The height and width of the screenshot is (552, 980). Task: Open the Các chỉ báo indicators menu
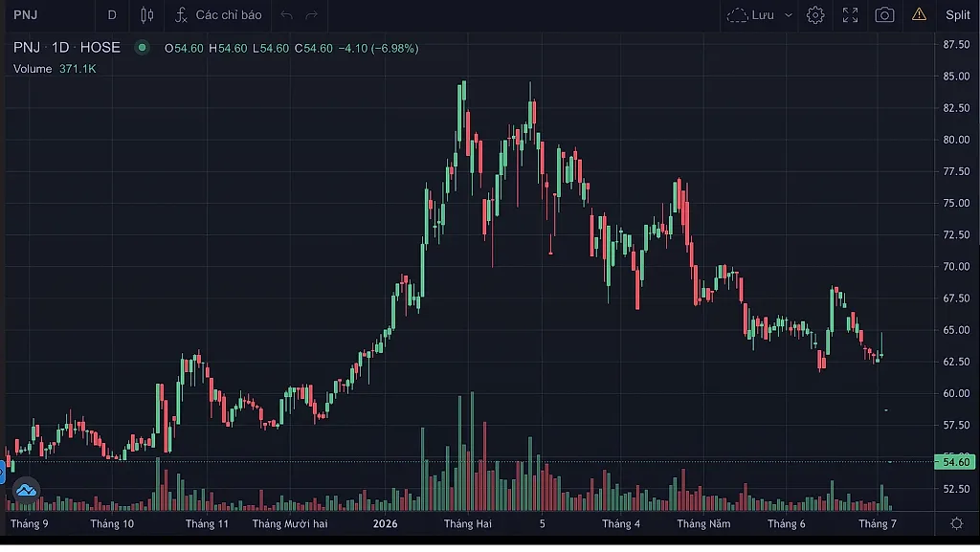coord(218,15)
